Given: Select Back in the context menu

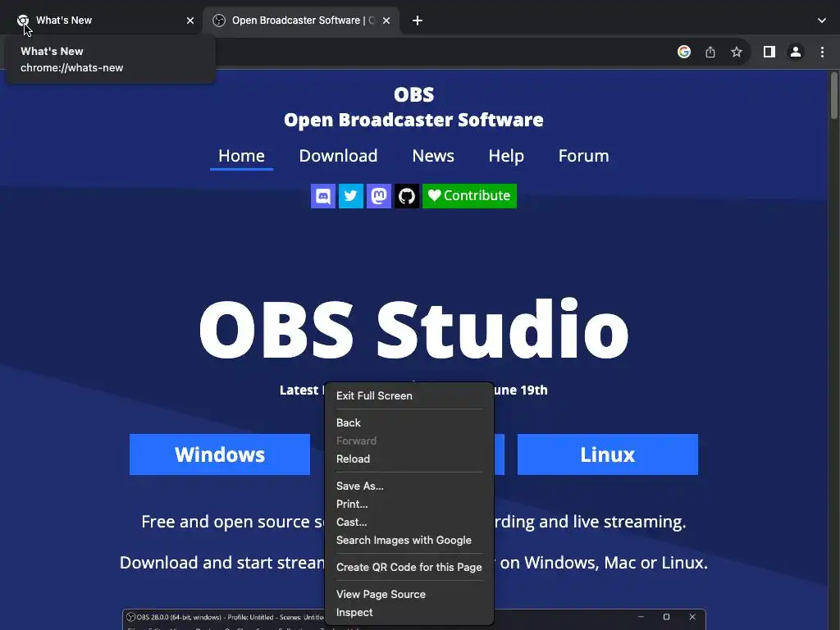Looking at the screenshot, I should tap(409, 422).
